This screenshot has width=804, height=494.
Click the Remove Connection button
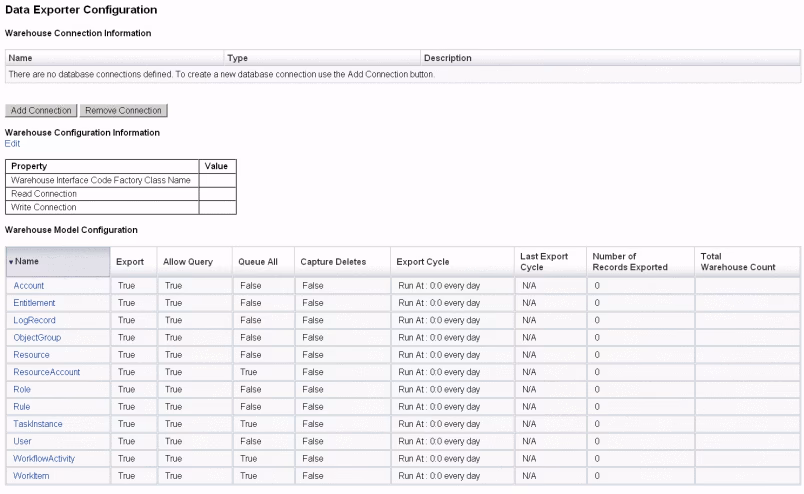[x=123, y=110]
